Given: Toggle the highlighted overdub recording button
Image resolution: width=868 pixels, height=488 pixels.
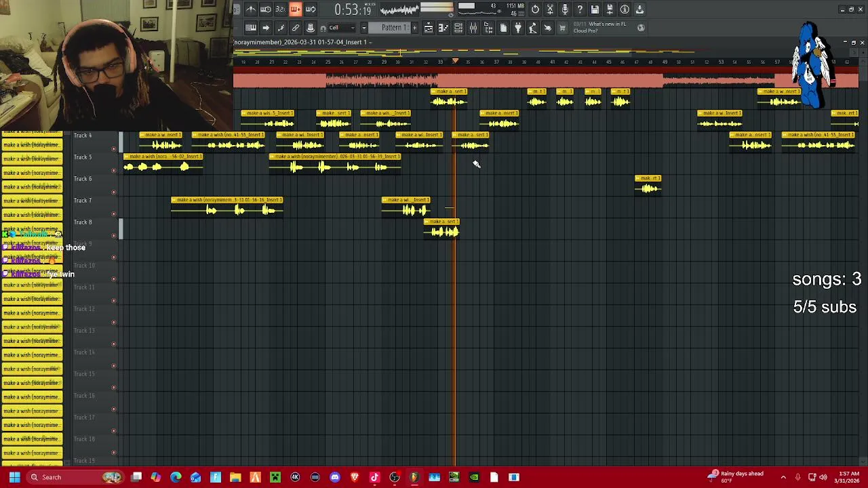Looking at the screenshot, I should click(x=296, y=9).
